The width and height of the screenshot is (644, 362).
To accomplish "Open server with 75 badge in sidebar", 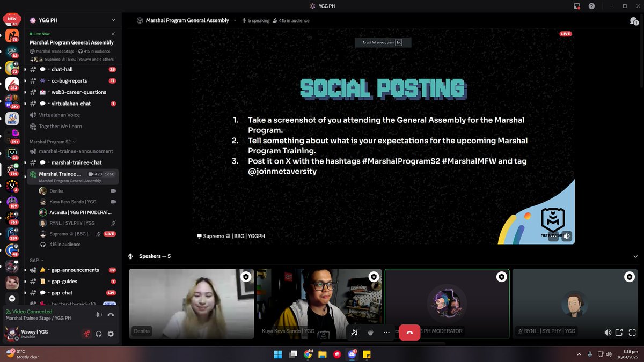I will tap(12, 36).
